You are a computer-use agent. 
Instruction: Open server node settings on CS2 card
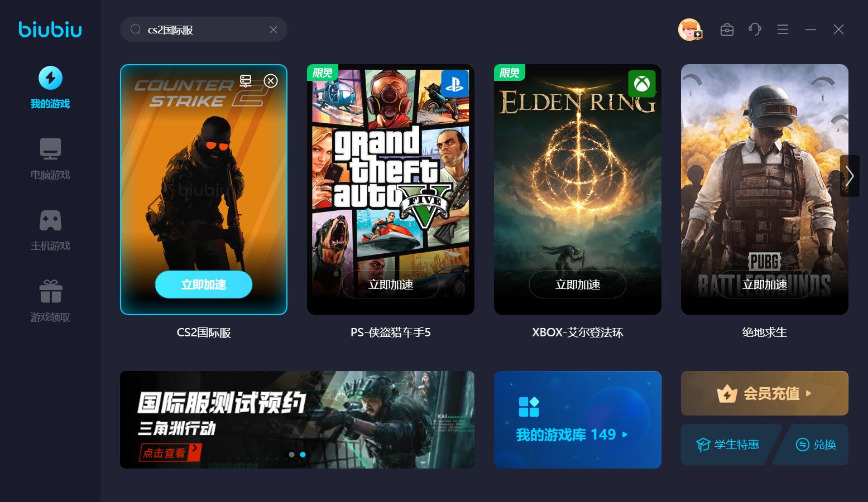(x=246, y=81)
